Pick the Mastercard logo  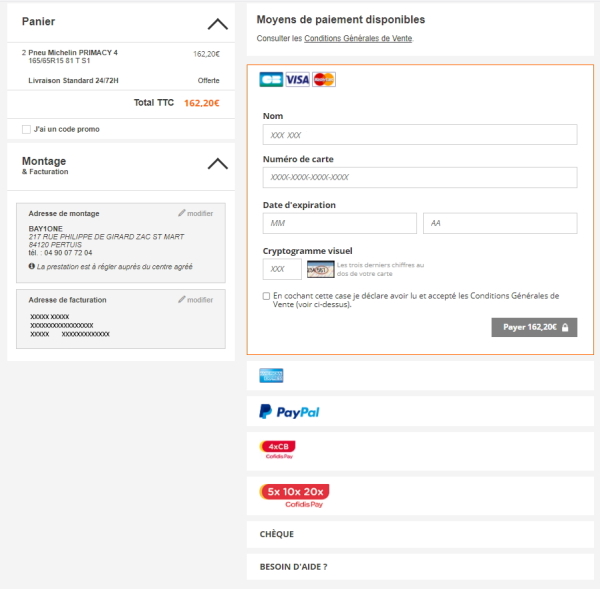click(324, 80)
